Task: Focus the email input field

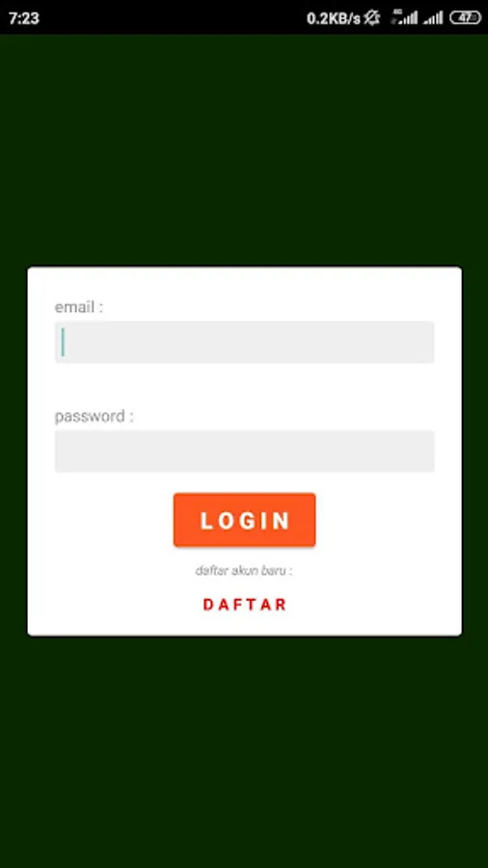Action: [x=244, y=342]
